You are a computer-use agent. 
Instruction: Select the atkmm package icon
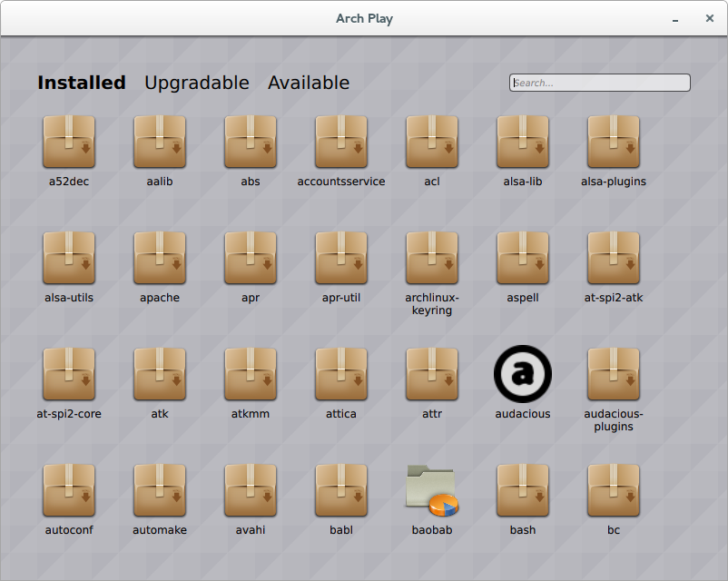tap(251, 374)
